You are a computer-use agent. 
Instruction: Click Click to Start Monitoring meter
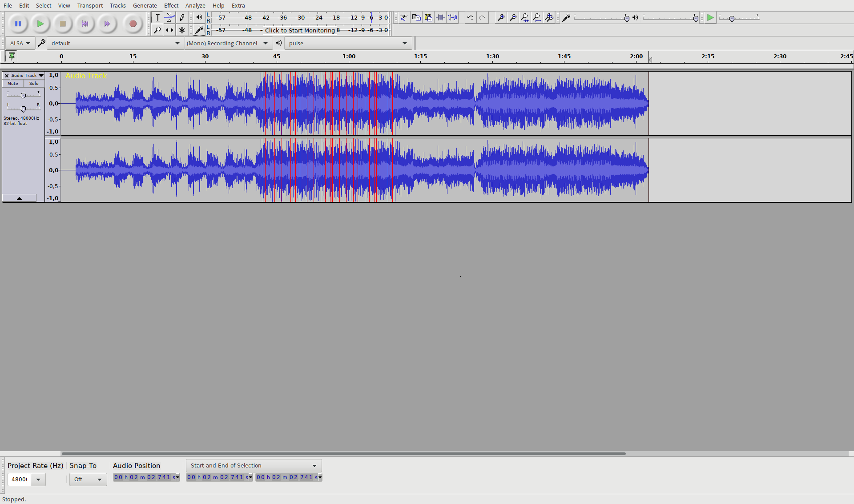click(x=300, y=30)
